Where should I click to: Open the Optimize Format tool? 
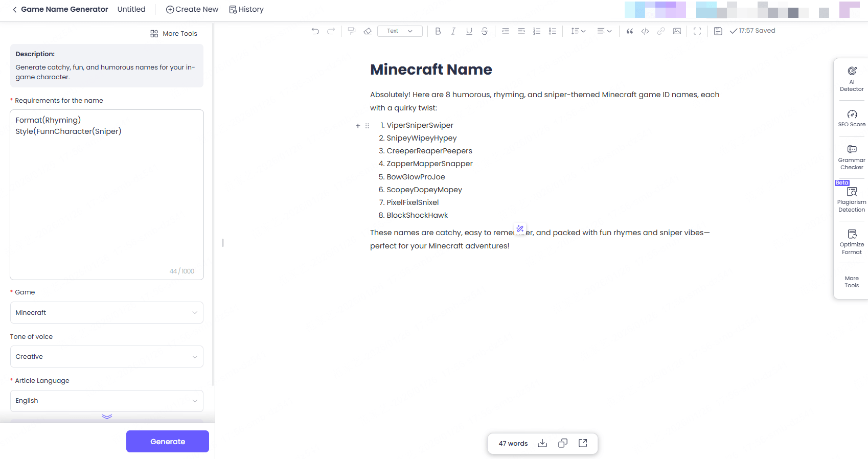pos(852,242)
